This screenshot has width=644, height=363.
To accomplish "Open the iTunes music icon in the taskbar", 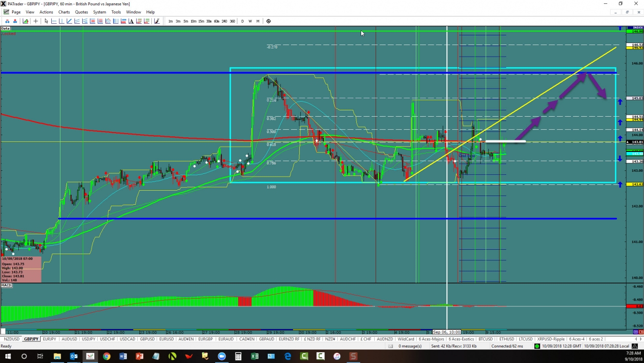I will (337, 356).
